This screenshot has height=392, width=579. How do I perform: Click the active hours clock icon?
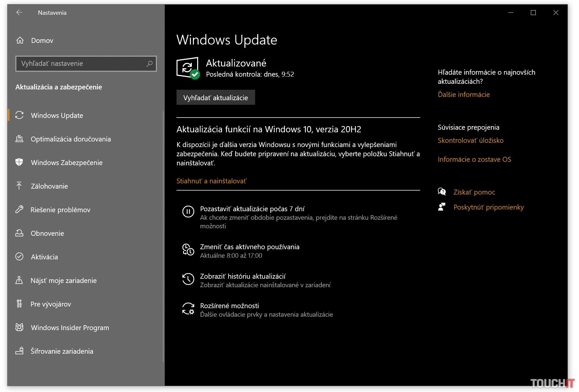pos(188,250)
